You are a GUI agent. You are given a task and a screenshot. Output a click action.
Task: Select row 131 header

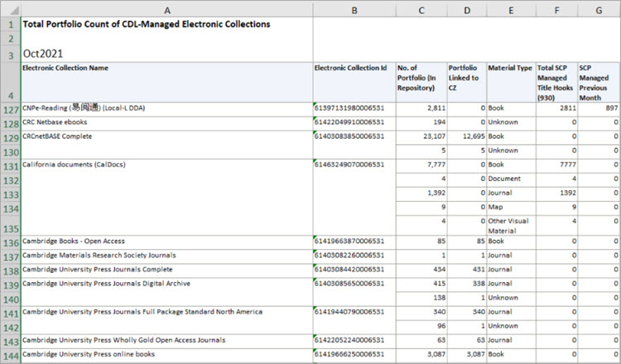pyautogui.click(x=10, y=166)
